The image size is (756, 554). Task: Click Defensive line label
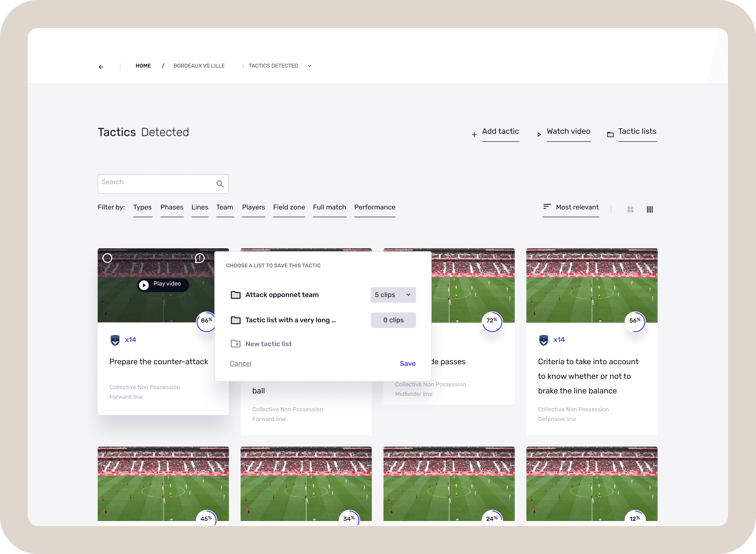coord(557,419)
